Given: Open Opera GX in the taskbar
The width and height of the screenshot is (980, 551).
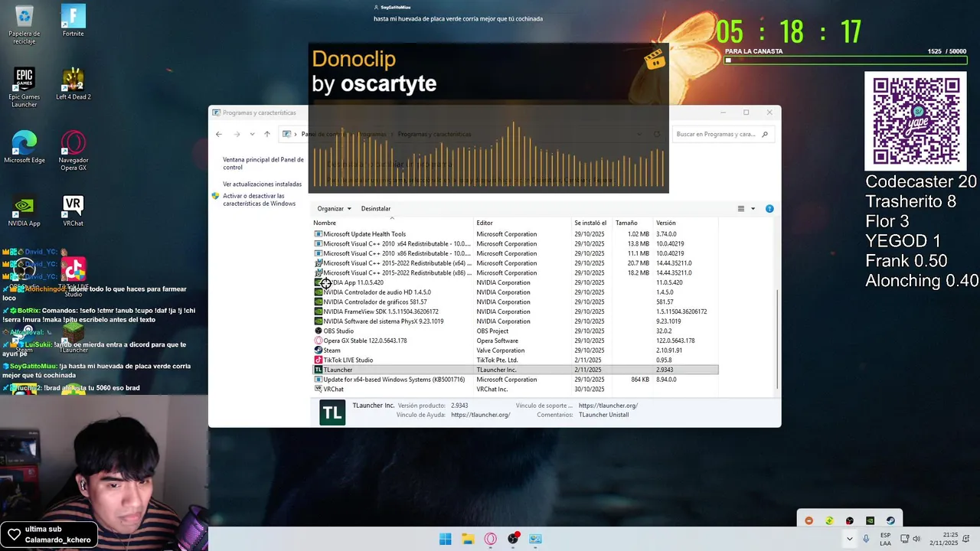Looking at the screenshot, I should pos(490,539).
